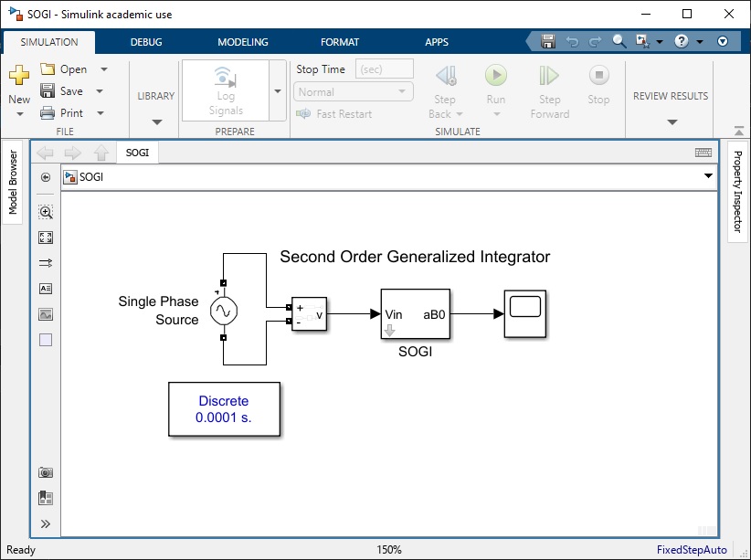The image size is (751, 560).
Task: Switch to the Modeling tab
Action: pos(243,42)
